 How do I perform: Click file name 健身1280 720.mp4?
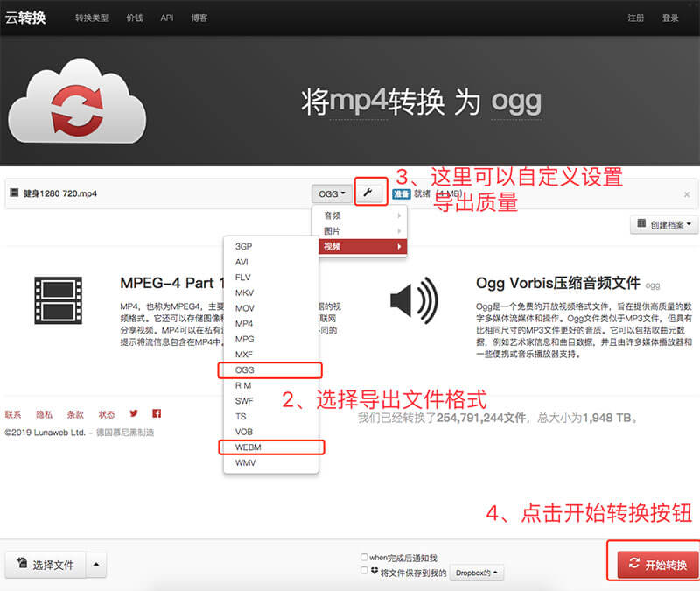[59, 193]
